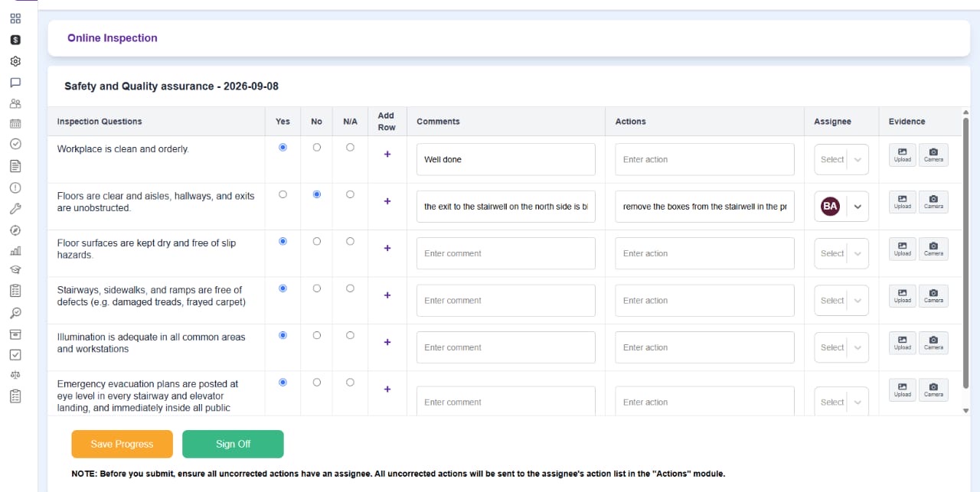The width and height of the screenshot is (980, 492).
Task: Open the dashboard grid icon in sidebar
Action: [15, 19]
